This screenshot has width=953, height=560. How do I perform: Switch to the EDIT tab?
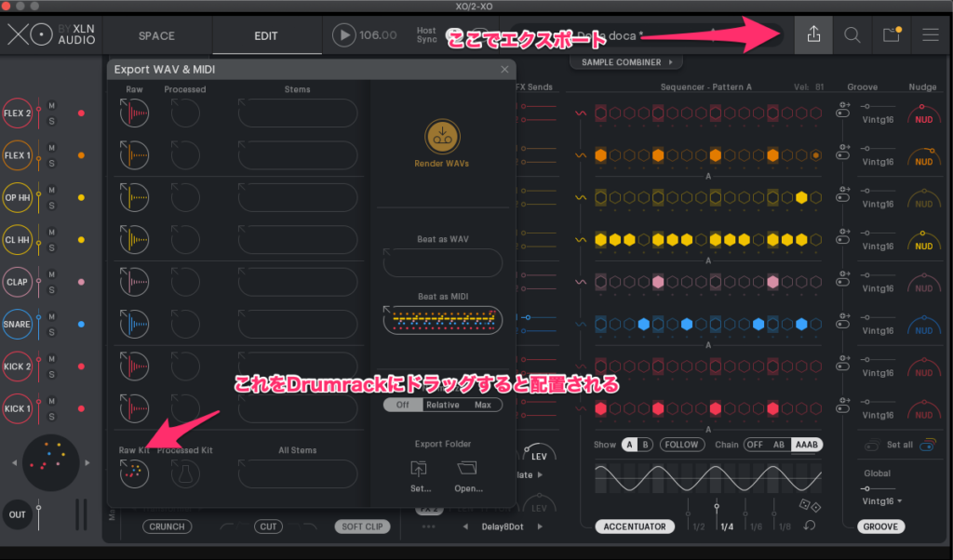click(266, 36)
